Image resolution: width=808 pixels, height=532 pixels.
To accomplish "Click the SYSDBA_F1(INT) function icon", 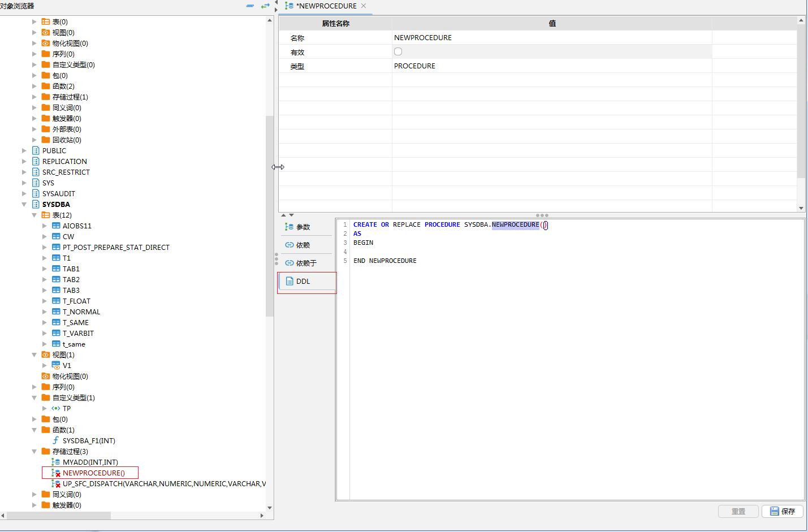I will pos(56,440).
